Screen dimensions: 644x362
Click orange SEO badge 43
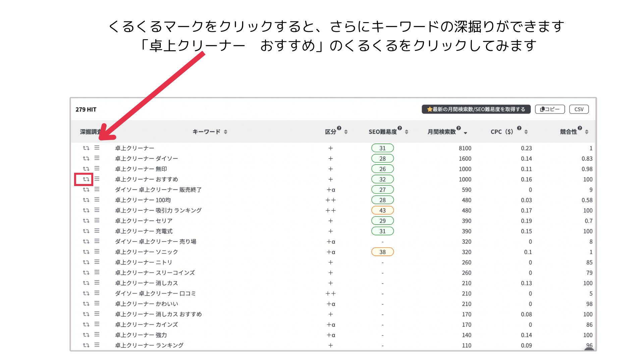(x=382, y=210)
